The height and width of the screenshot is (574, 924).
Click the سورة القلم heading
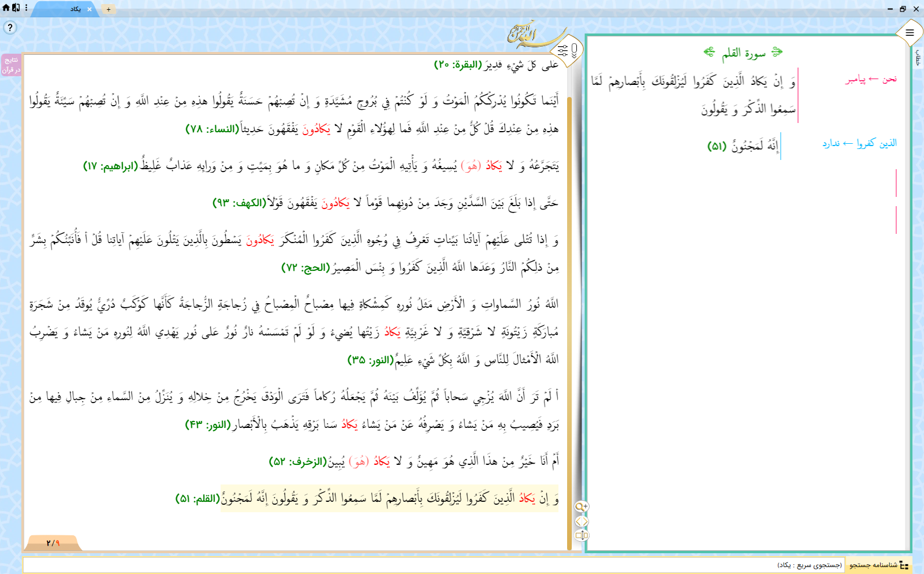743,53
